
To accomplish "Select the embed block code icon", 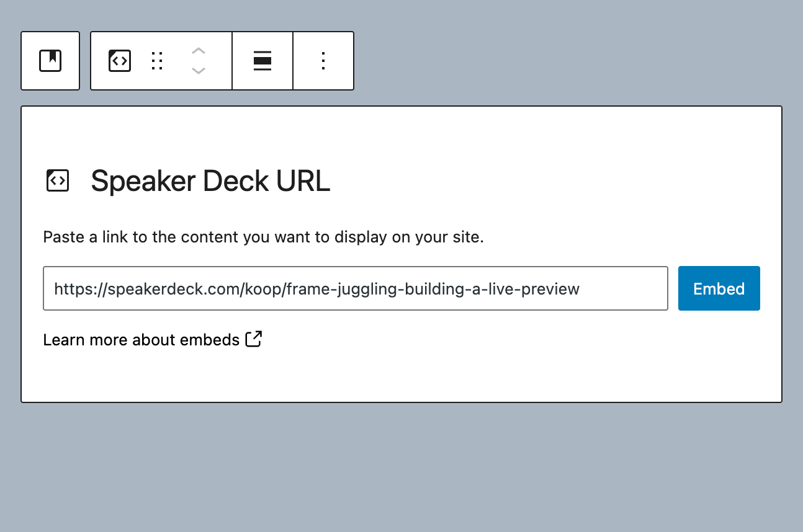I will (x=119, y=60).
